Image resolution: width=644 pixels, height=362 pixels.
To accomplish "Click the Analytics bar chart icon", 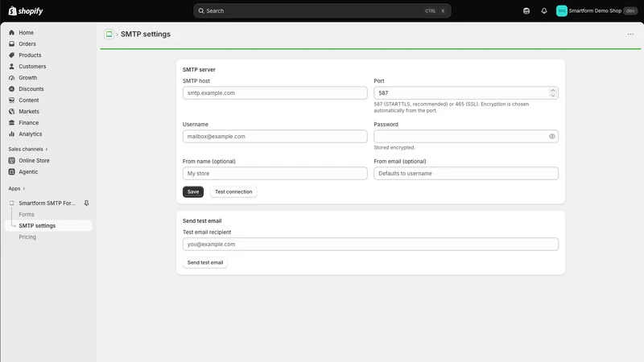I will coord(11,134).
